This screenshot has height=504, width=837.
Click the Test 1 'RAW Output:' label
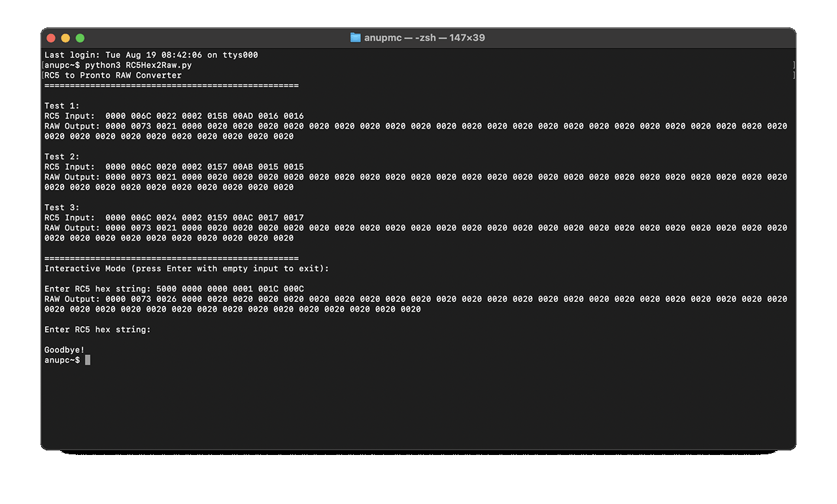(x=72, y=126)
